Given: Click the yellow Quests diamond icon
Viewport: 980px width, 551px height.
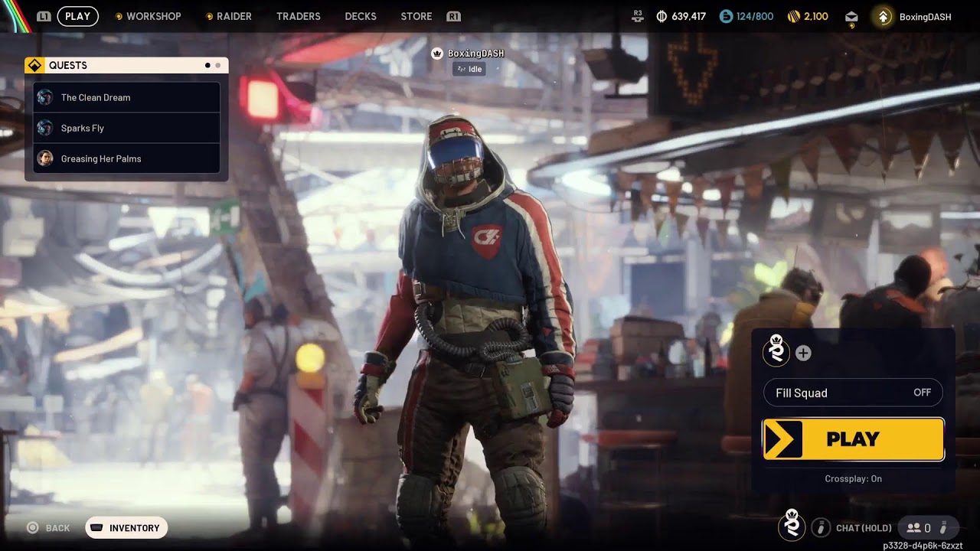Looking at the screenshot, I should [x=34, y=65].
